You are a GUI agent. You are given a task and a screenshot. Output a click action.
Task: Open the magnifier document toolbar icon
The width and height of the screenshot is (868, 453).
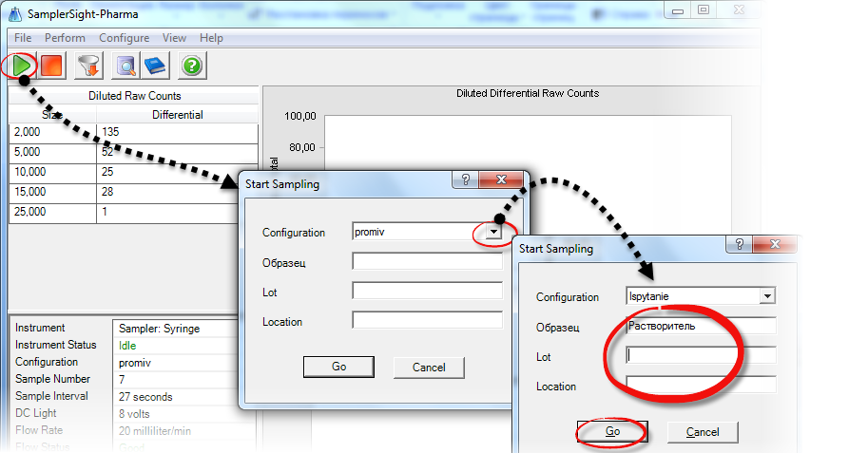125,66
